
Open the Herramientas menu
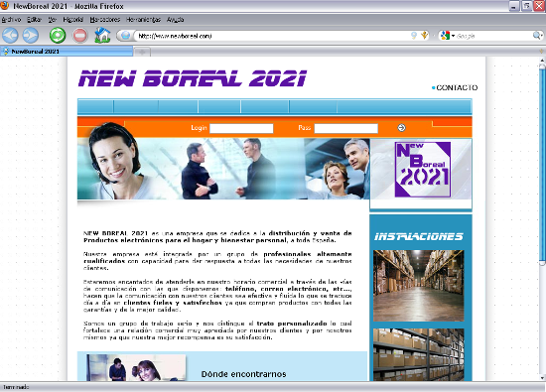[144, 20]
